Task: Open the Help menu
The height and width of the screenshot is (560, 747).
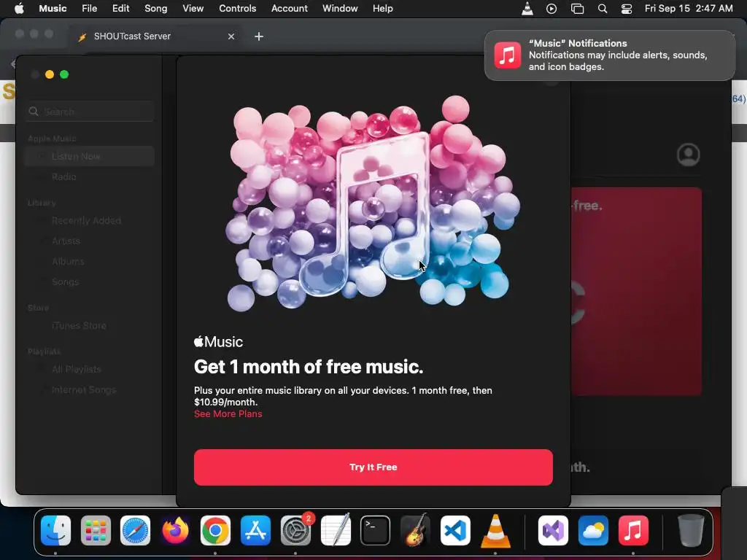Action: 382,8
